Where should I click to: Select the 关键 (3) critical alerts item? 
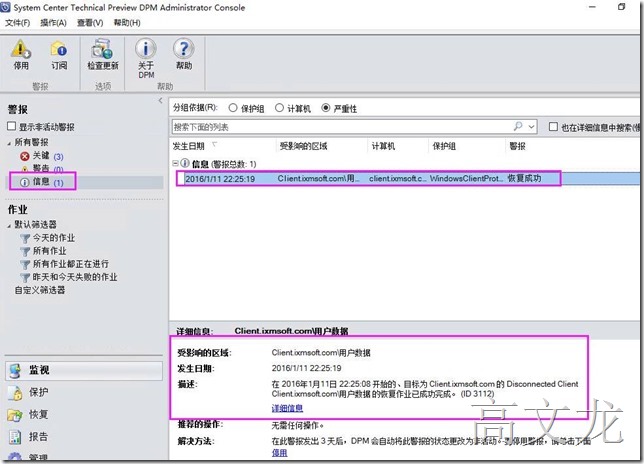[41, 156]
